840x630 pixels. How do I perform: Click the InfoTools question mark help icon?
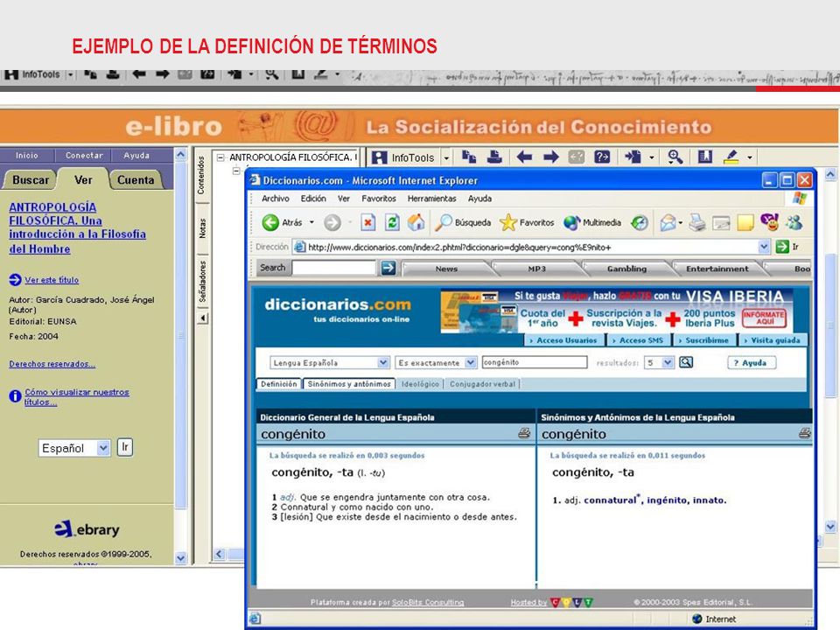click(x=602, y=157)
